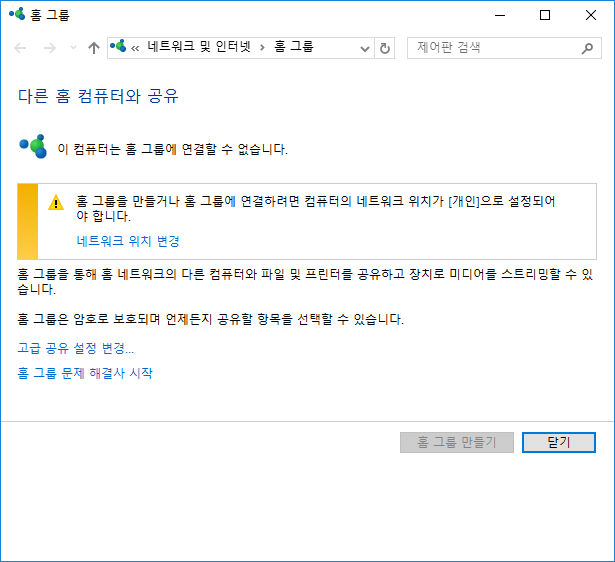Click the 닫기 button
This screenshot has width=615, height=562.
click(x=559, y=442)
